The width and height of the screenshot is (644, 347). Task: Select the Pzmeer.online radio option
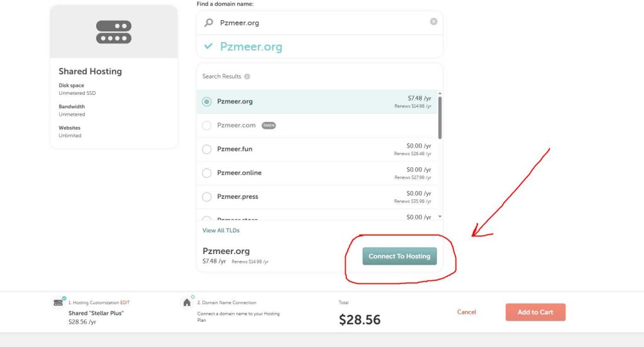click(207, 173)
